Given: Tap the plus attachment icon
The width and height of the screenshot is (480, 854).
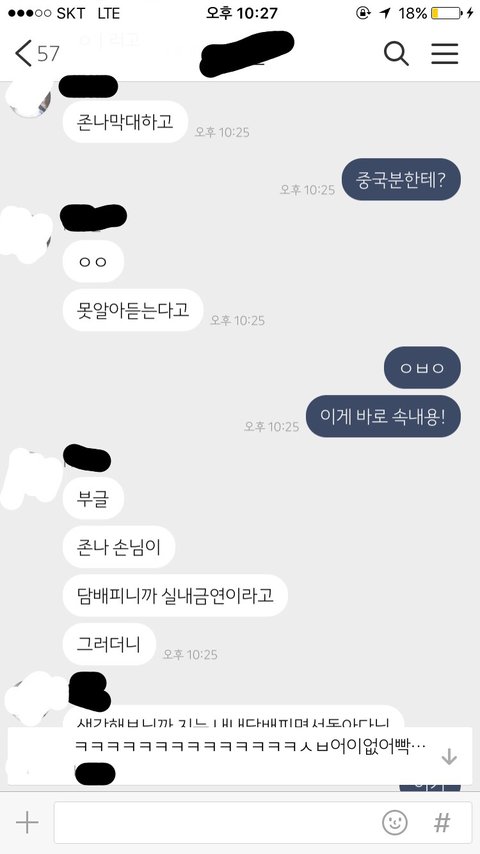Looking at the screenshot, I should (x=27, y=822).
